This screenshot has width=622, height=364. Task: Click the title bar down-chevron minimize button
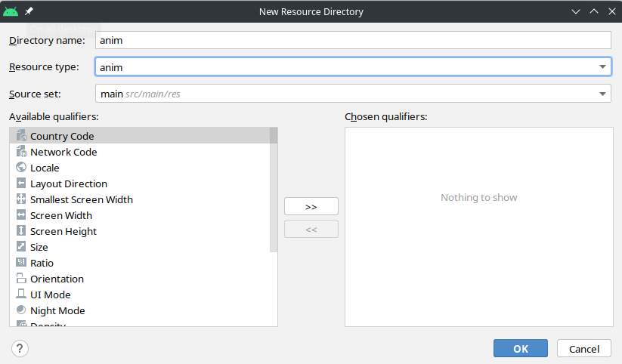click(x=576, y=11)
